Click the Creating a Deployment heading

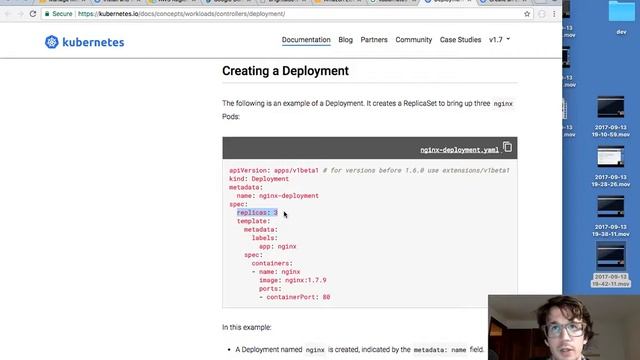285,71
